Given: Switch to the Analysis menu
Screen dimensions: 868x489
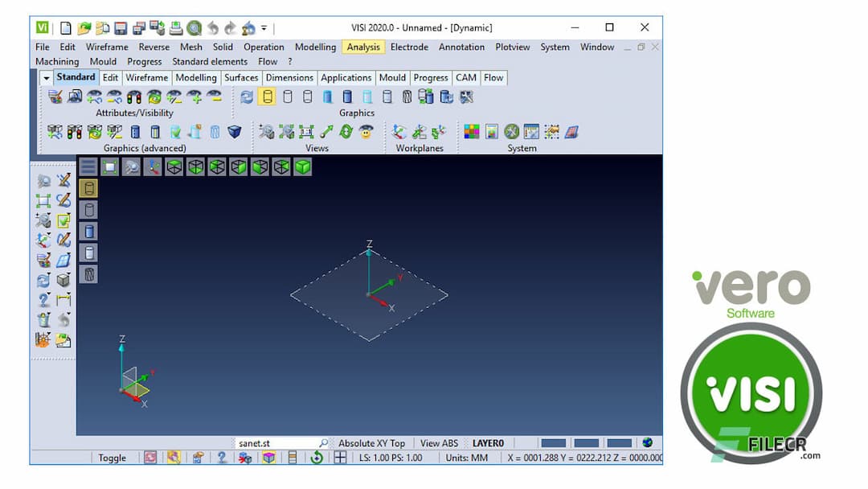Looking at the screenshot, I should [x=363, y=47].
